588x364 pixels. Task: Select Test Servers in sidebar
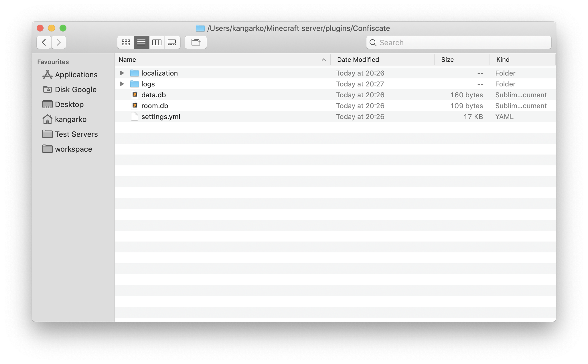[x=76, y=134]
